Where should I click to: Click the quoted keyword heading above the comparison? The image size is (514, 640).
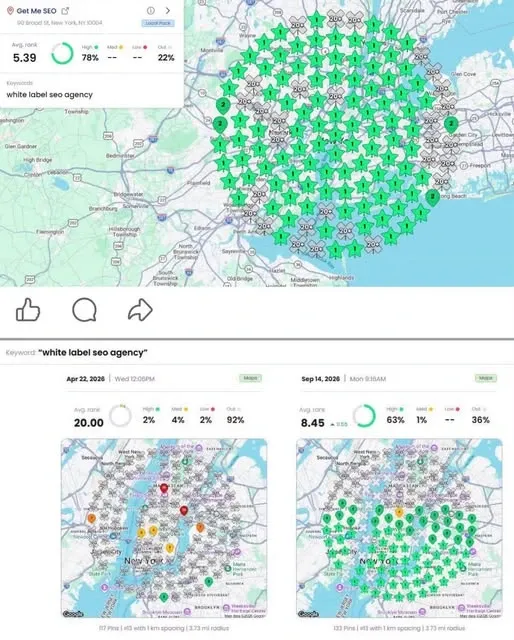93,353
